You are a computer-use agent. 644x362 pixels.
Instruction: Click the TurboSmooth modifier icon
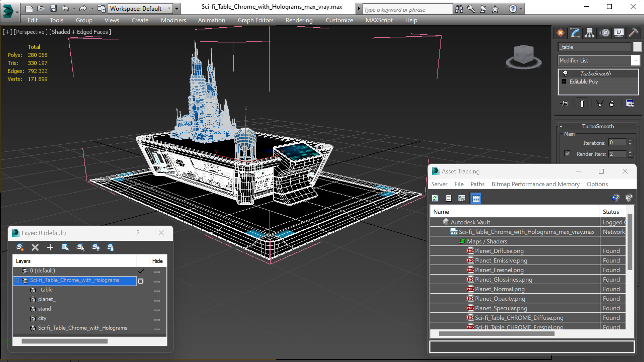click(x=565, y=73)
